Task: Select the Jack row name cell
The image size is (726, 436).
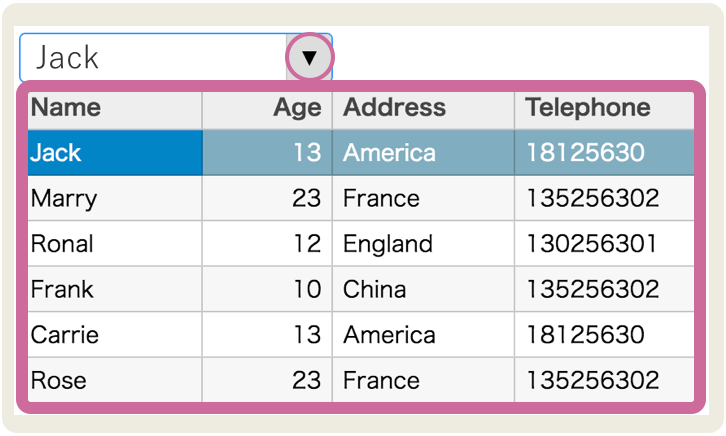Action: (115, 153)
